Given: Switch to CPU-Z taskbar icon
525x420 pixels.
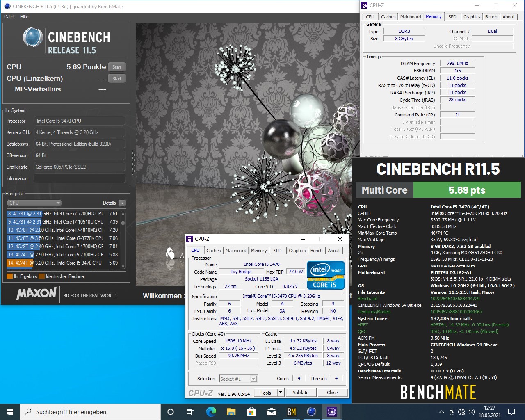Looking at the screenshot, I should [331, 412].
